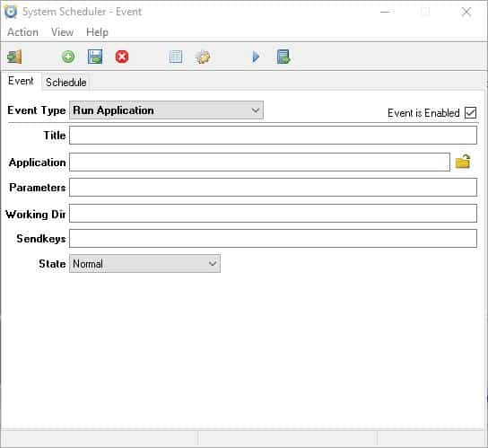Toggle the Event is Enabled checkbox

click(470, 113)
